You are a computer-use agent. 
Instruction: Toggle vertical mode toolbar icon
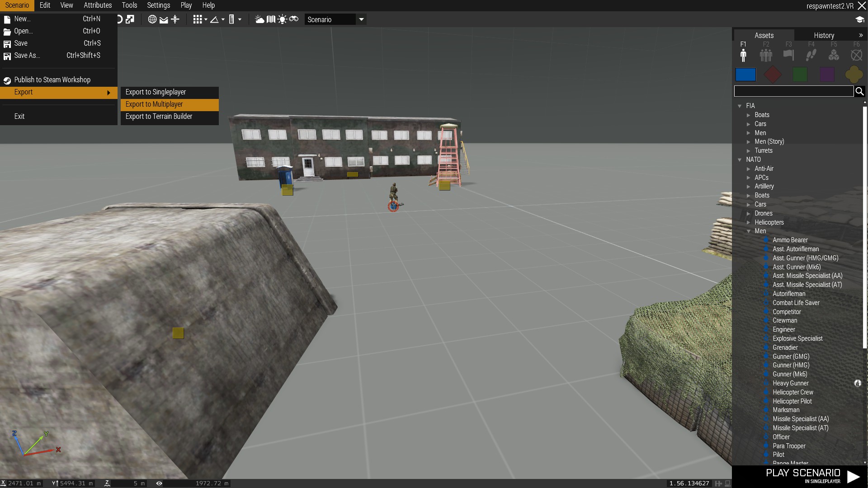point(175,19)
